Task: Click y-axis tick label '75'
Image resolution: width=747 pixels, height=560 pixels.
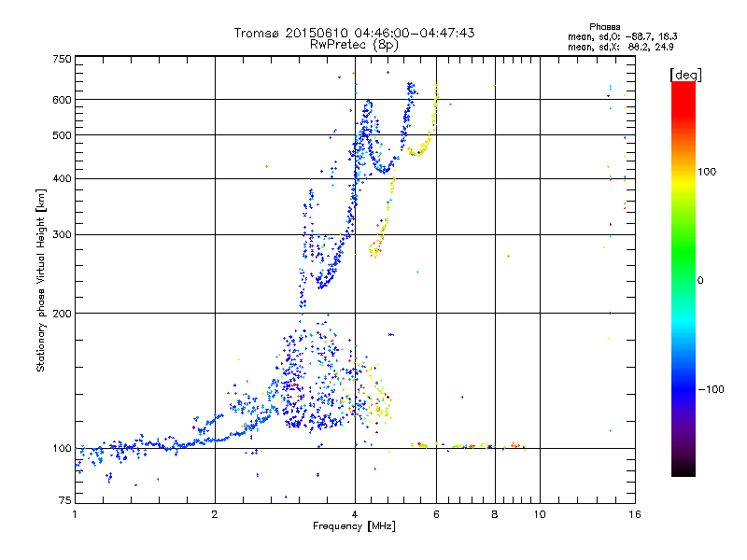Action: pos(65,500)
